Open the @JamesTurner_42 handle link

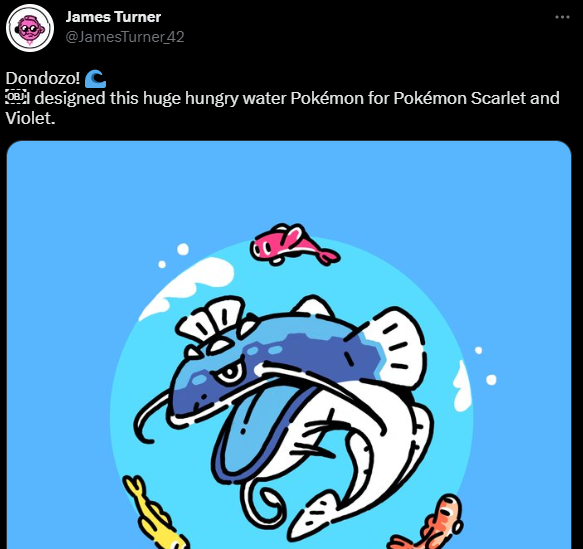125,37
